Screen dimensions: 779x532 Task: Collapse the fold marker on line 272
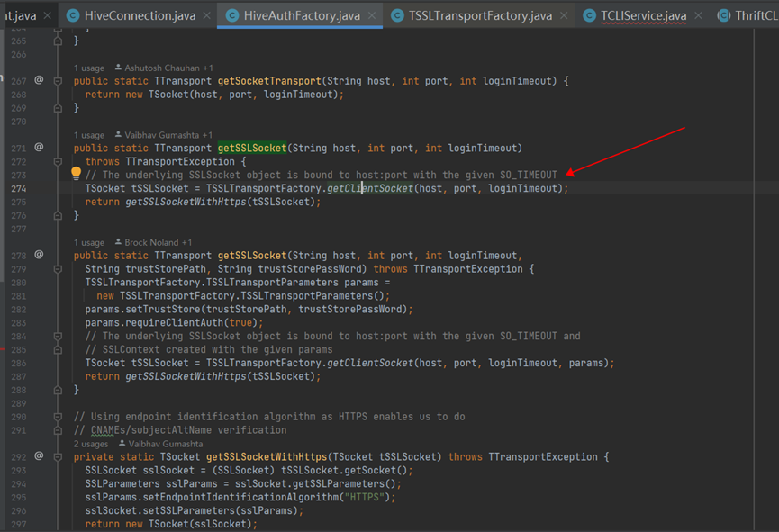tap(59, 162)
